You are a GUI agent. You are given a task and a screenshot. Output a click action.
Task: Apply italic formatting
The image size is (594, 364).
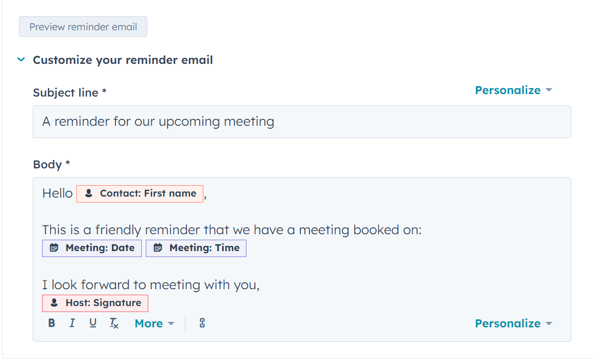click(x=72, y=323)
